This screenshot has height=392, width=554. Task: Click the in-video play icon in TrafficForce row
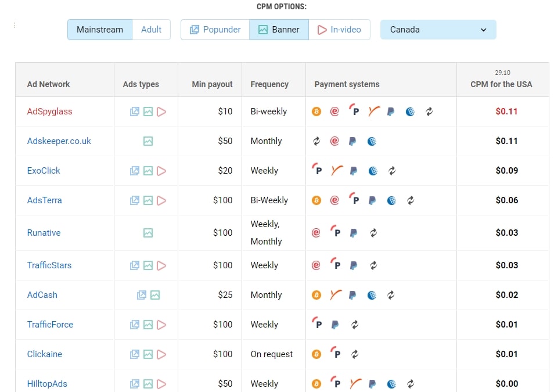161,325
